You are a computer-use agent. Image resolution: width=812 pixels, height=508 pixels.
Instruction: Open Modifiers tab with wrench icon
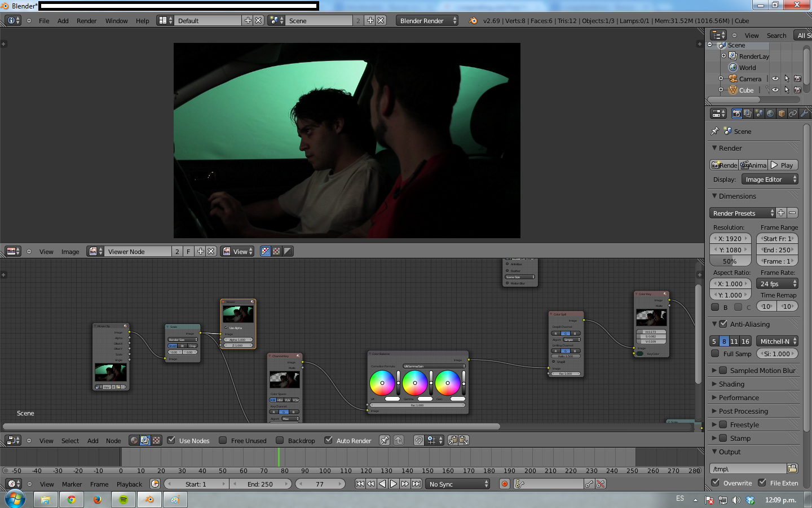click(x=804, y=113)
